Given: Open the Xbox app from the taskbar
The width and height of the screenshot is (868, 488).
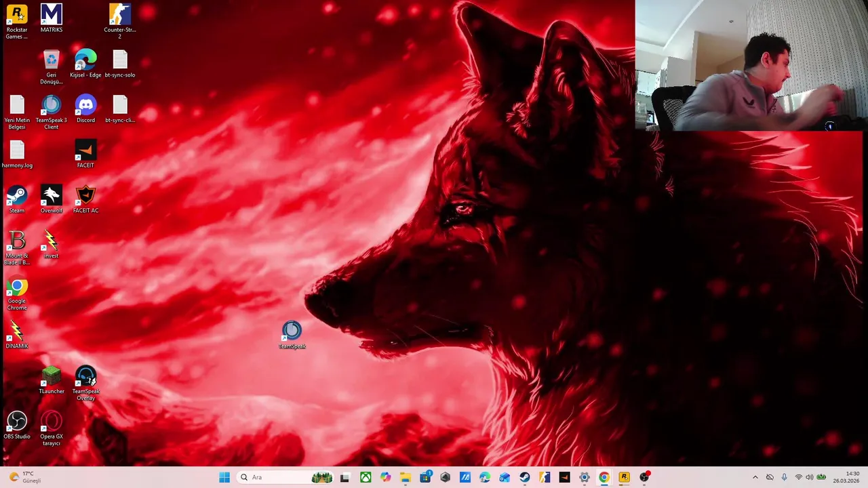Looking at the screenshot, I should [366, 477].
